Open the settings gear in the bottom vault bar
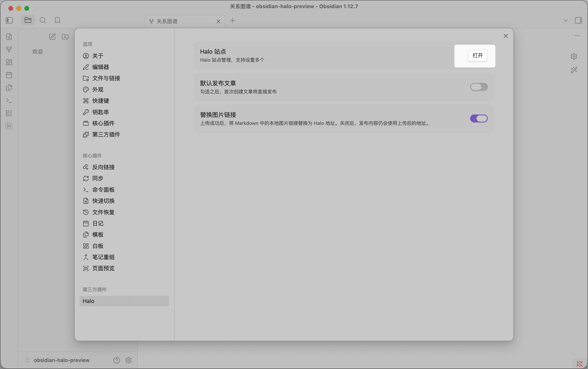 pyautogui.click(x=129, y=360)
